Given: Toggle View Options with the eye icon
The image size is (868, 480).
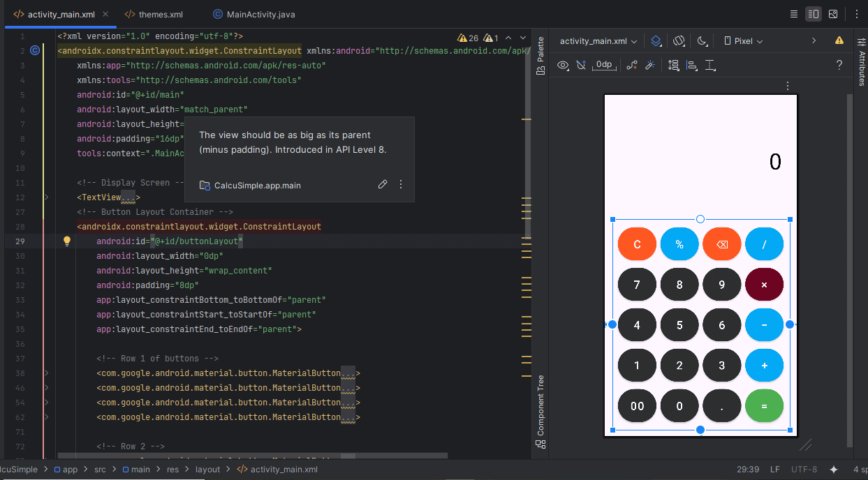Looking at the screenshot, I should pos(563,64).
